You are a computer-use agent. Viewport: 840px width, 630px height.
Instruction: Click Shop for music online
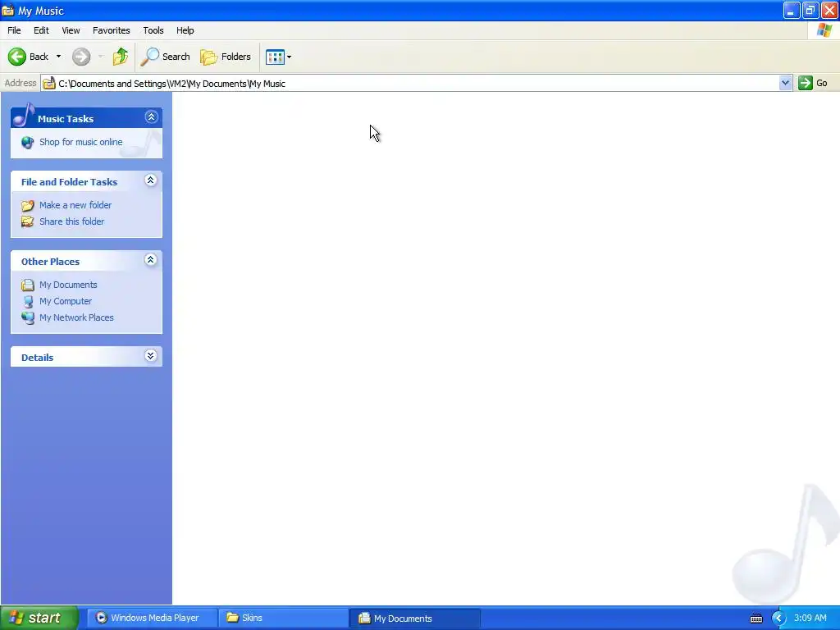(x=81, y=142)
